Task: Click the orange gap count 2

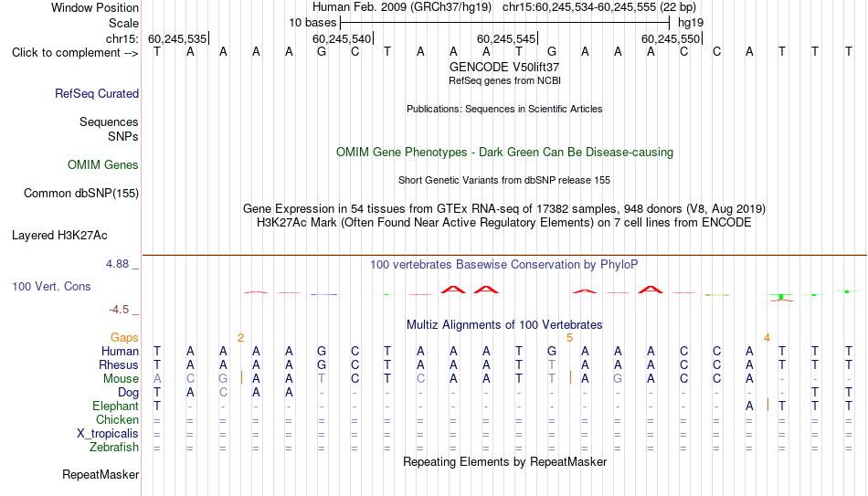Action: pyautogui.click(x=240, y=338)
